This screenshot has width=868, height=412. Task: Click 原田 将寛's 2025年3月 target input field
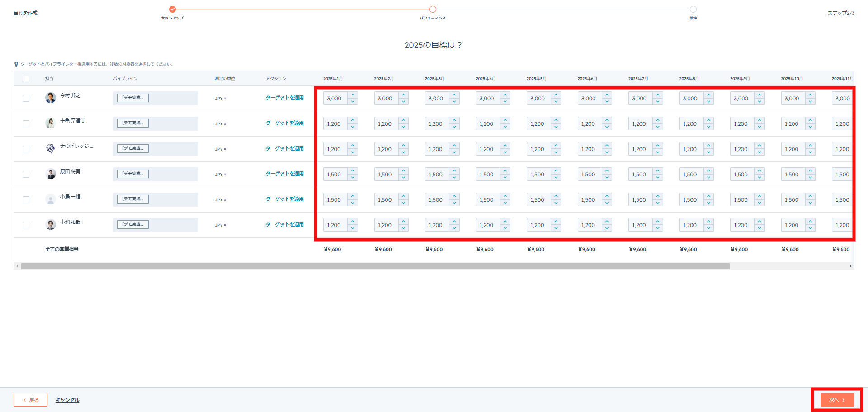(x=437, y=175)
